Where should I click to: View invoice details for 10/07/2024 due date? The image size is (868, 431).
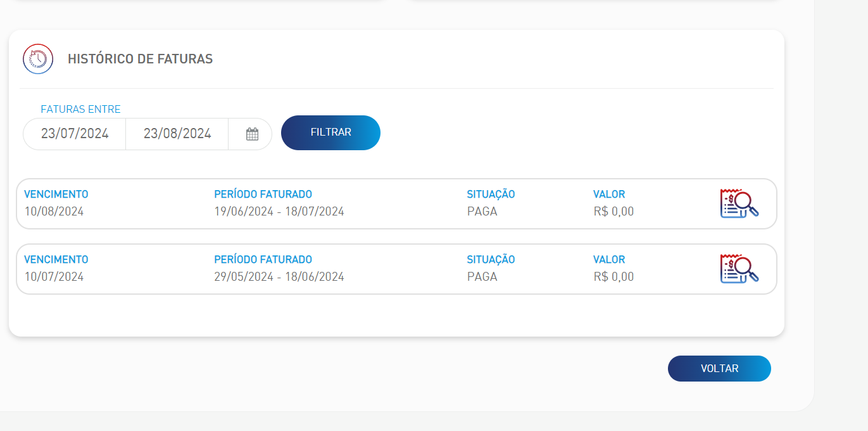[x=739, y=269]
